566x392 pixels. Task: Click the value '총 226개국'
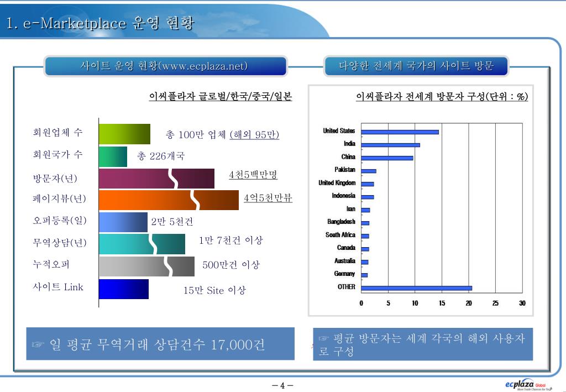161,156
